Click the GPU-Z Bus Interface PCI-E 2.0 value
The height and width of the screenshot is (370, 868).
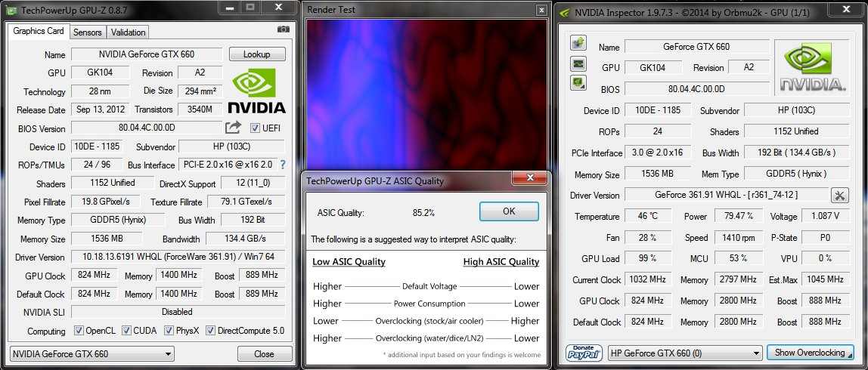click(x=228, y=165)
